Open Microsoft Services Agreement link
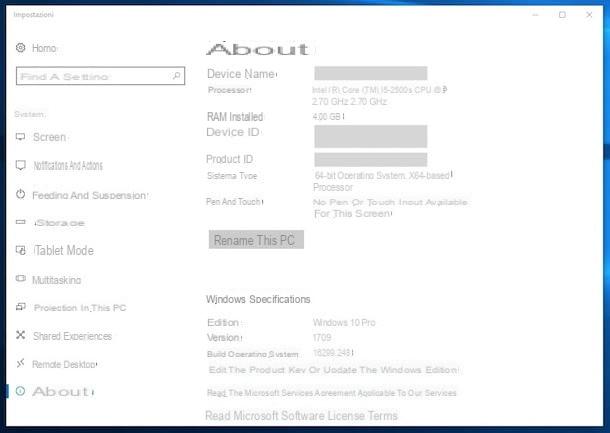 pyautogui.click(x=331, y=393)
